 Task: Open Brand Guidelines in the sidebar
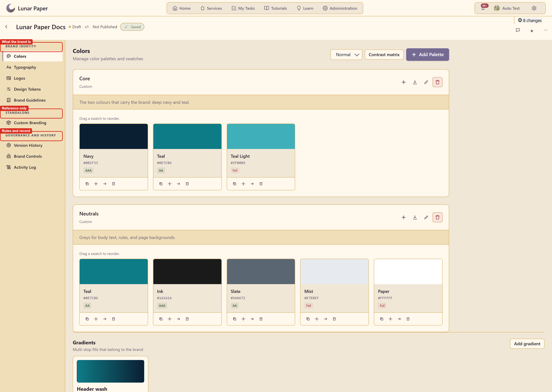point(32,100)
